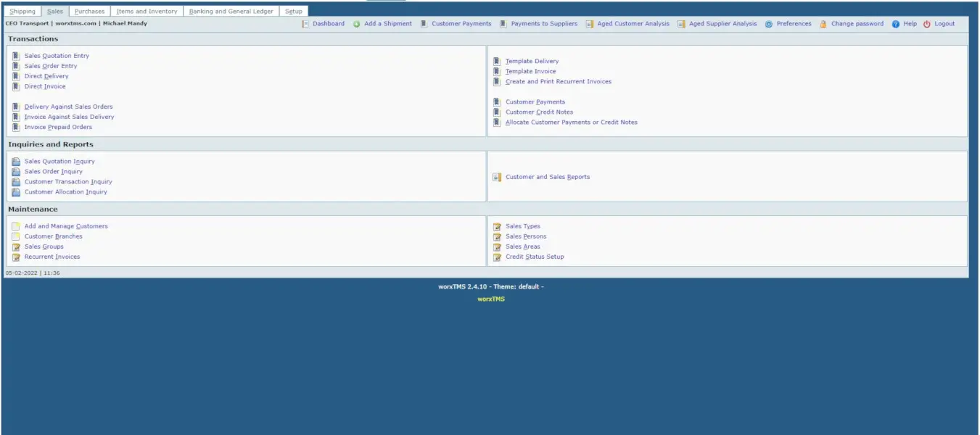The height and width of the screenshot is (435, 980).
Task: Click Create and Print Recurrent Invoices
Action: [x=559, y=81]
